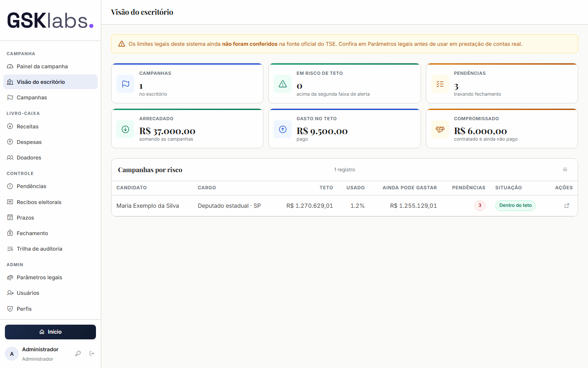Click the R$ 37.000,00 arrecadado amount
Image resolution: width=588 pixels, height=368 pixels.
[x=167, y=131]
